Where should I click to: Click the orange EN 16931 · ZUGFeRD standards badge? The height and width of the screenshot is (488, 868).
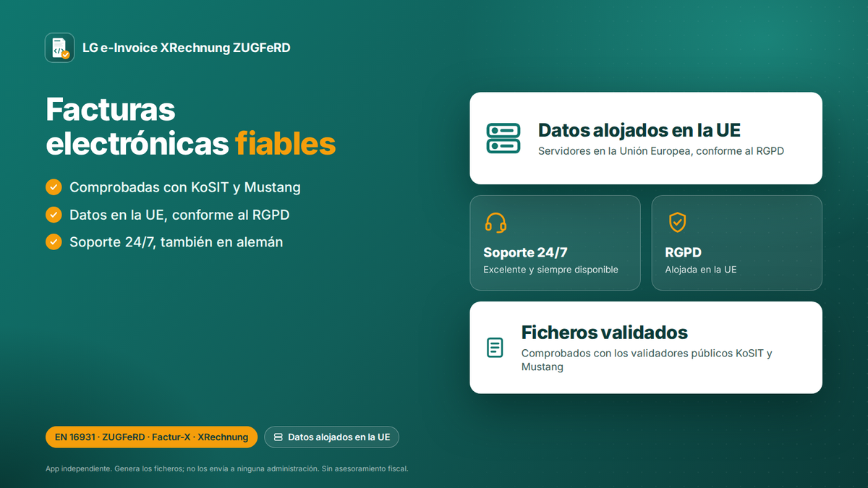click(151, 437)
